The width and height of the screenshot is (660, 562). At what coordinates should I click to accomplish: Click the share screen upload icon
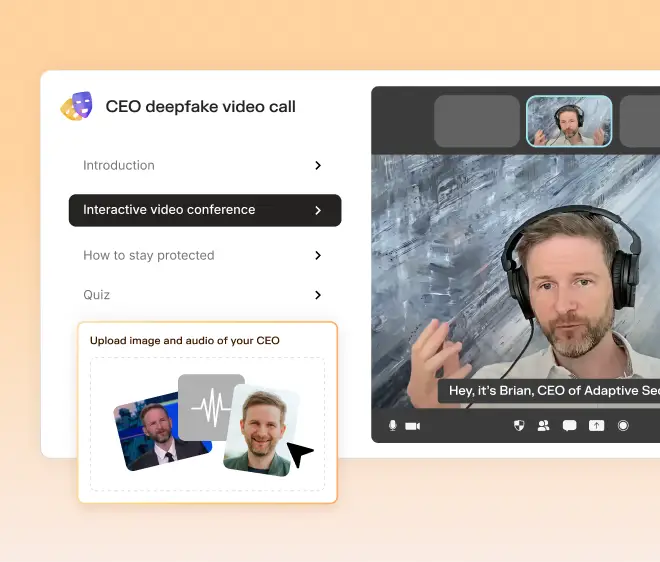(596, 426)
